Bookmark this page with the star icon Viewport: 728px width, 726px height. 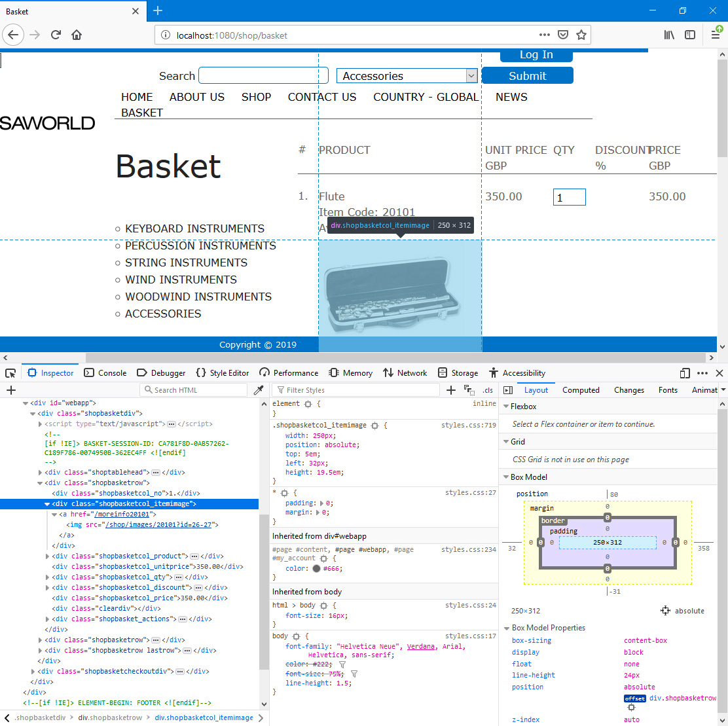tap(581, 35)
